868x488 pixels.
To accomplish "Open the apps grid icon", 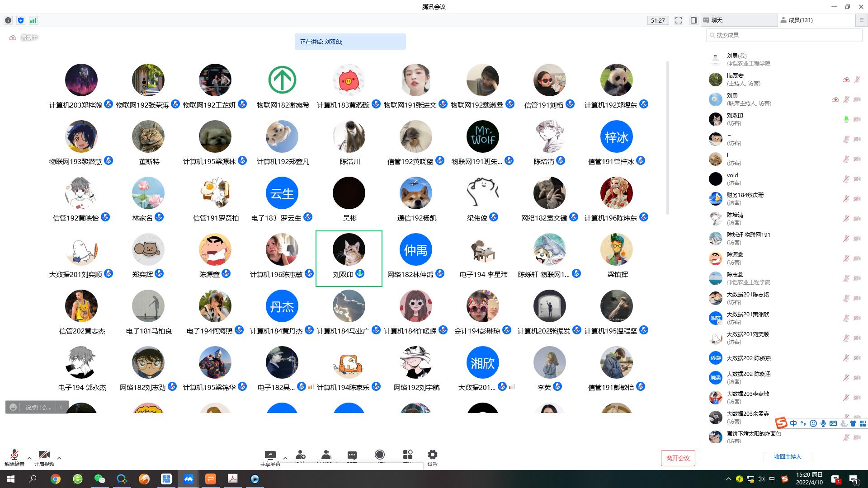I will pyautogui.click(x=407, y=455).
